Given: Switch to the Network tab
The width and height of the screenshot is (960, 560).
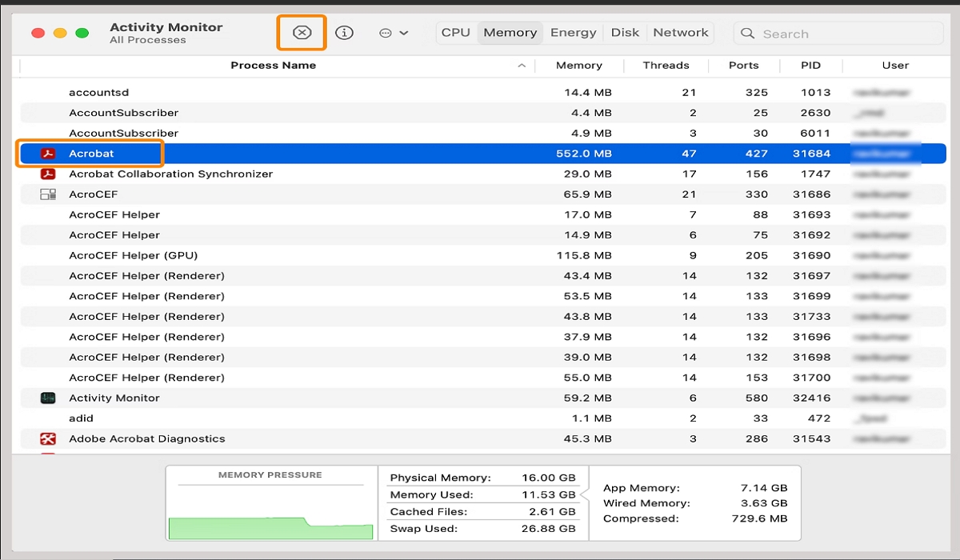Looking at the screenshot, I should (x=681, y=33).
